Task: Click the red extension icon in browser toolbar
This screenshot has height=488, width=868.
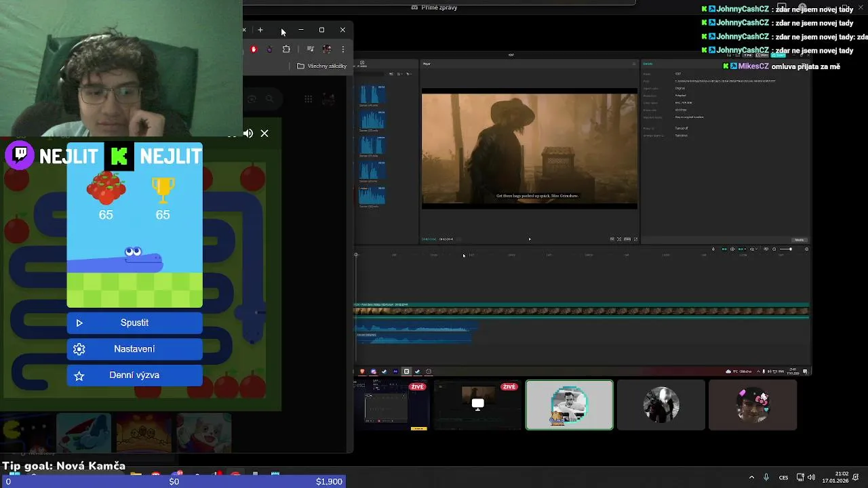Action: pos(254,49)
